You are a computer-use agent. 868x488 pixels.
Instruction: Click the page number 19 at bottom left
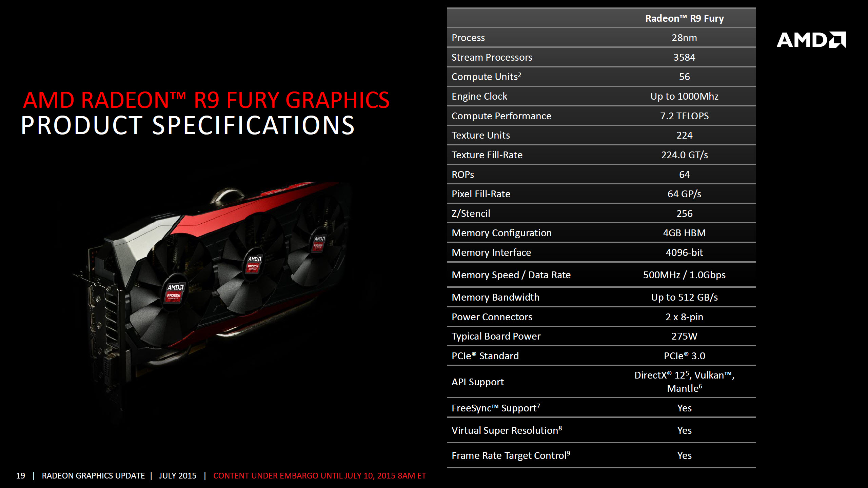tap(21, 476)
